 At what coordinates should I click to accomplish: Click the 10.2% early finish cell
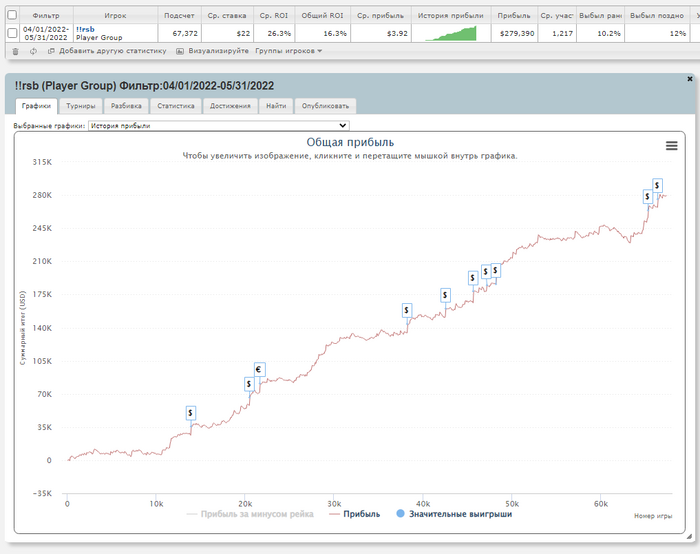coord(600,33)
